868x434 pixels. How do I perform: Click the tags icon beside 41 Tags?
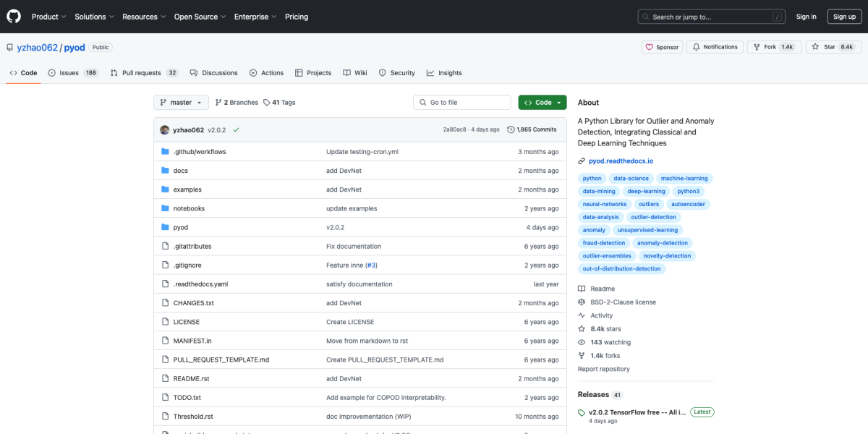(x=267, y=103)
